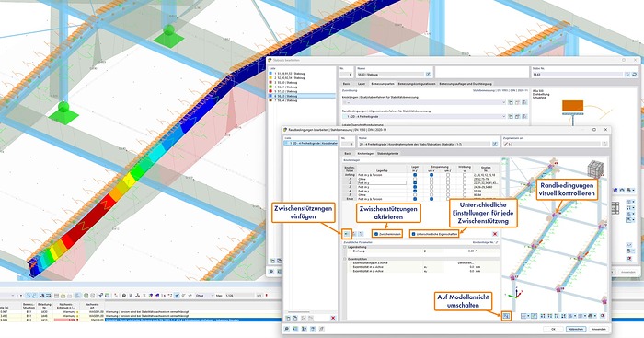Click Abbrechen button in Randbedingungen dialog
Image resolution: width=644 pixels, height=338 pixels.
(x=576, y=329)
